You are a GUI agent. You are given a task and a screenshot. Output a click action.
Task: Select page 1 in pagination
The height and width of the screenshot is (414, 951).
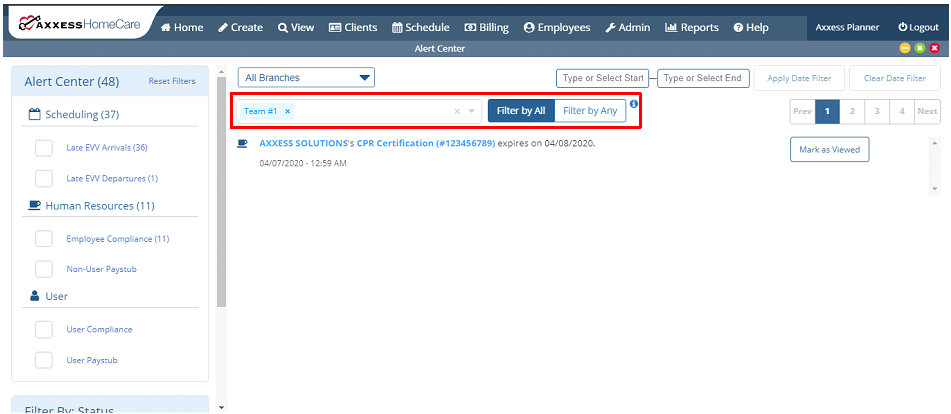coord(827,112)
